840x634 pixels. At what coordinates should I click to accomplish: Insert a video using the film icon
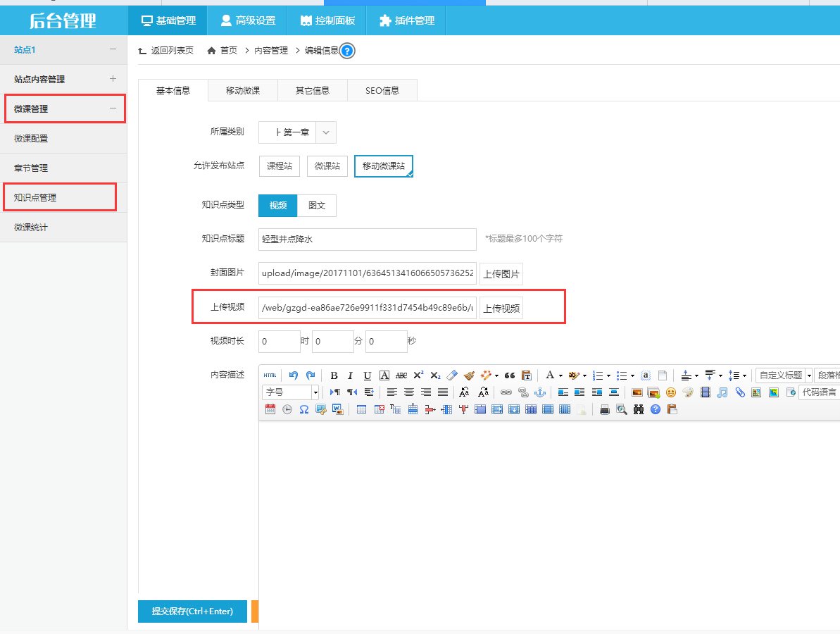tap(705, 392)
